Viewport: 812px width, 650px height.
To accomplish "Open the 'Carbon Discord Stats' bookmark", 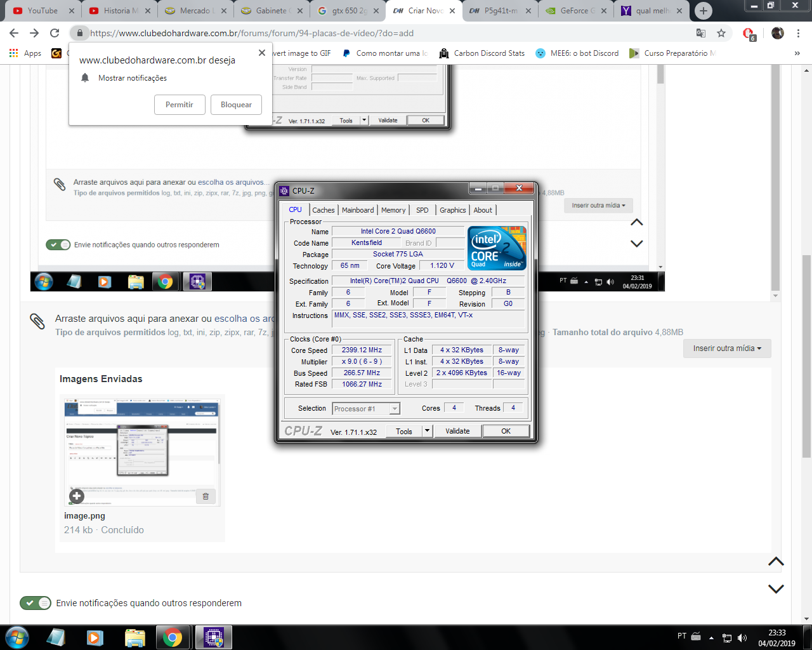I will tap(482, 53).
